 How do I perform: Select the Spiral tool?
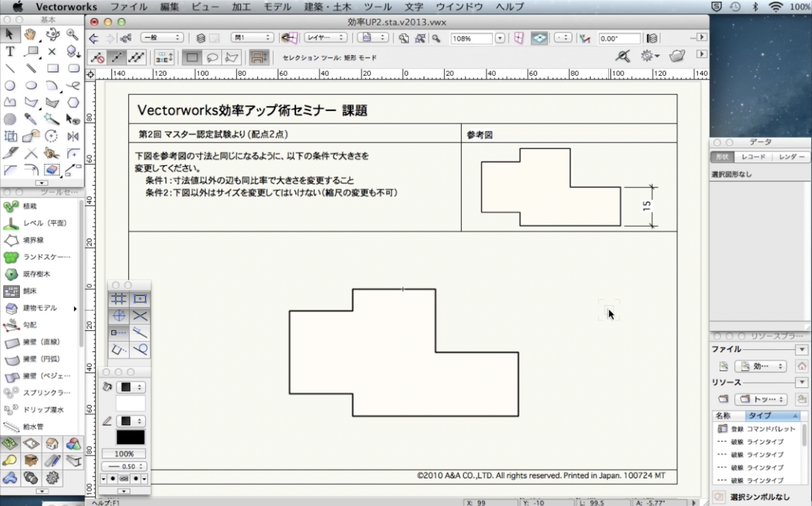pos(10,119)
